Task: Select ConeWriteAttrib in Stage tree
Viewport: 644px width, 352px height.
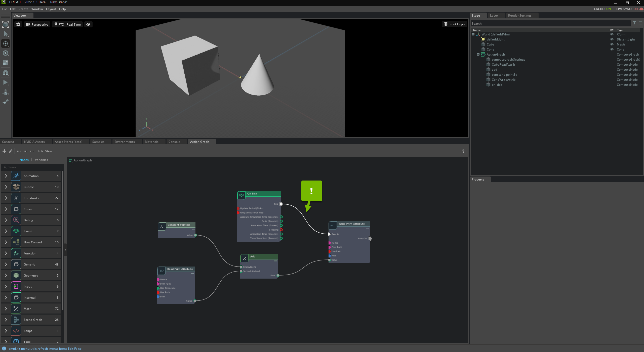Action: tap(503, 79)
